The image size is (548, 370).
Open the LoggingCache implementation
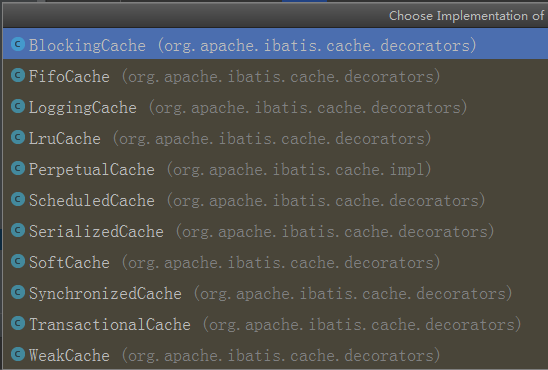[x=275, y=106]
